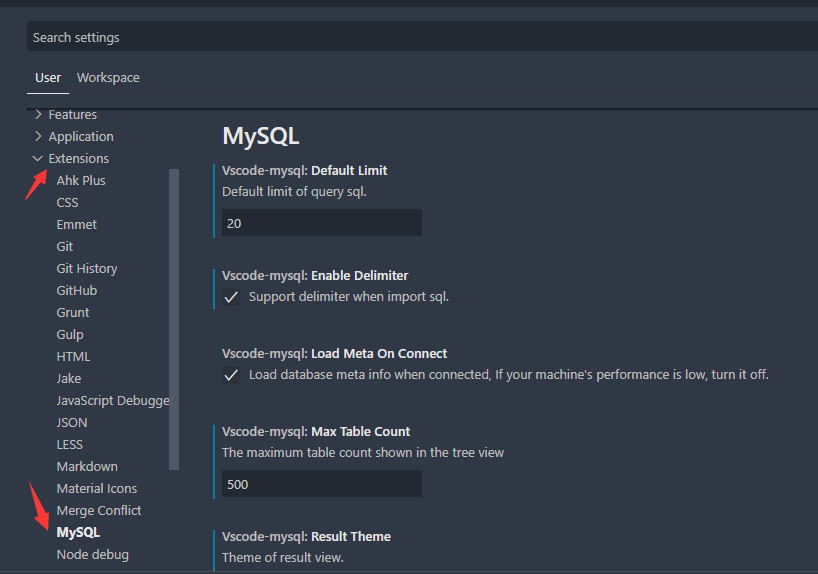Open Jake extension settings

[69, 378]
